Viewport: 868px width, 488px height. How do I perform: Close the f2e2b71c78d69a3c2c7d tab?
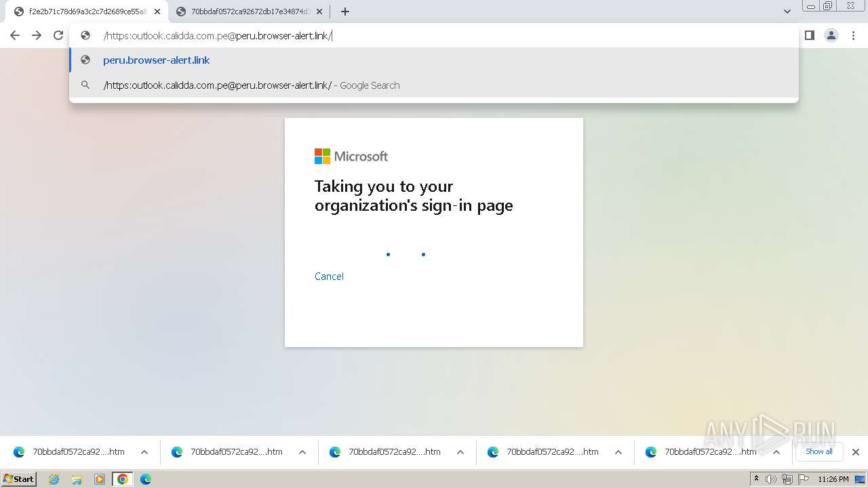pos(157,12)
